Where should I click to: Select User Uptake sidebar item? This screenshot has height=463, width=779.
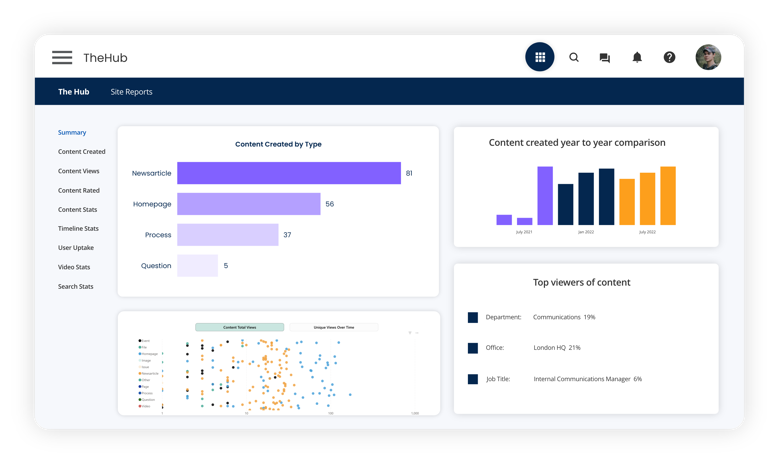[x=76, y=248]
